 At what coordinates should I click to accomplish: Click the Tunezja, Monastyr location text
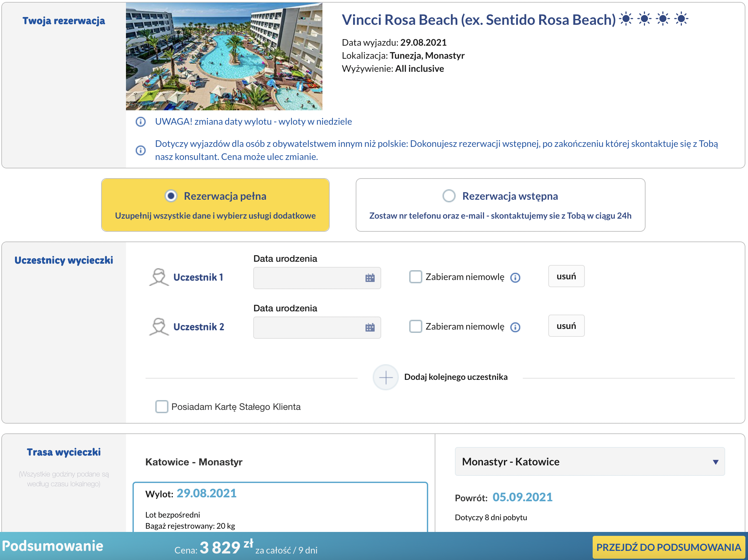coord(427,55)
